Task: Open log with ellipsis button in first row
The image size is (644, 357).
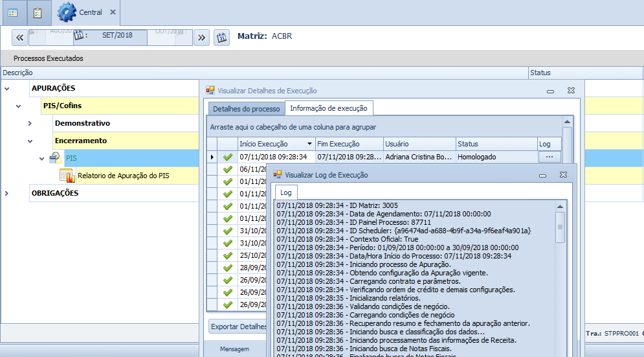Action: (x=549, y=157)
